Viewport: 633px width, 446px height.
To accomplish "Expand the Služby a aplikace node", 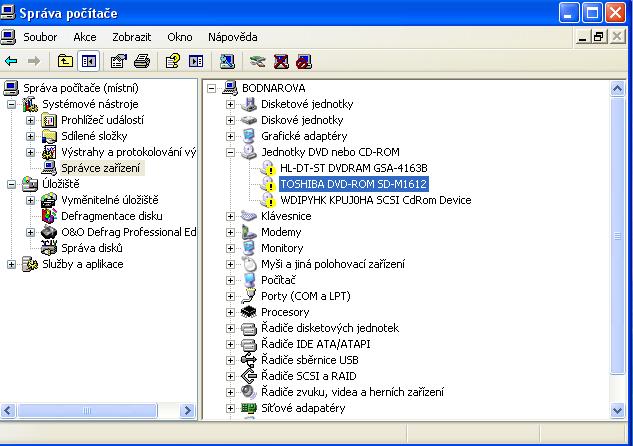I will pyautogui.click(x=11, y=264).
